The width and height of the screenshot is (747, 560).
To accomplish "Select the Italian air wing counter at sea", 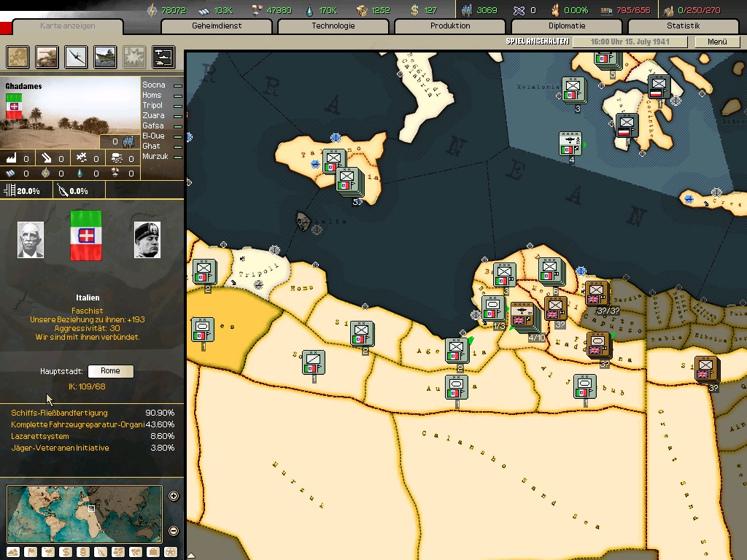I will pyautogui.click(x=570, y=144).
